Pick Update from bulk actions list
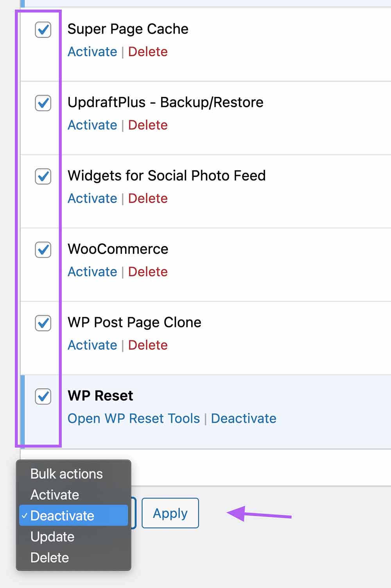The width and height of the screenshot is (391, 588). (52, 537)
